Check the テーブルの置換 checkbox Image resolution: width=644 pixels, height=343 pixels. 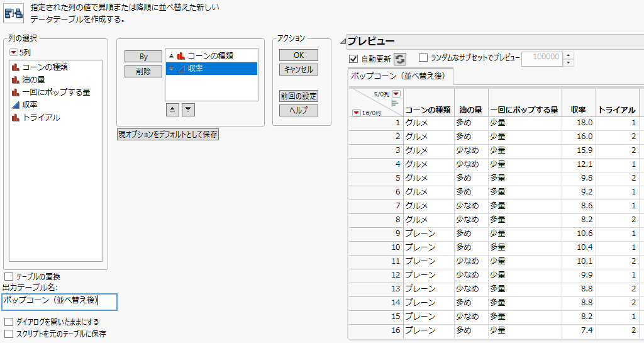click(x=9, y=276)
